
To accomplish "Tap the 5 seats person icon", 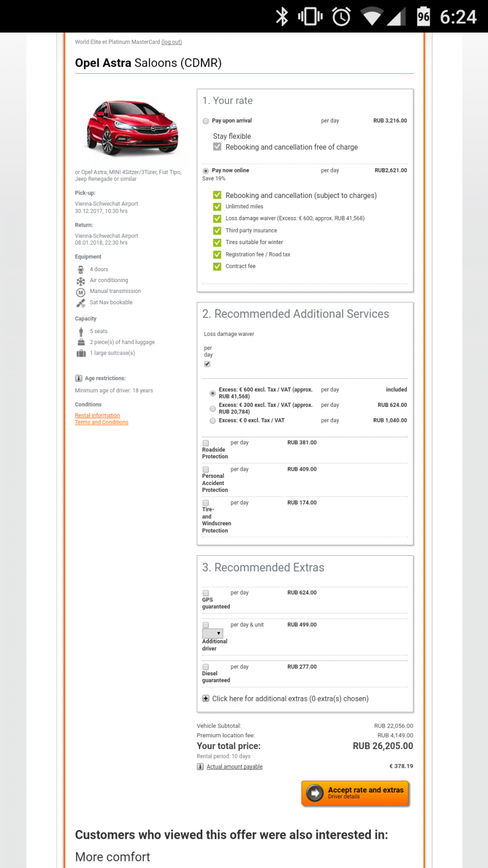I will click(x=81, y=331).
